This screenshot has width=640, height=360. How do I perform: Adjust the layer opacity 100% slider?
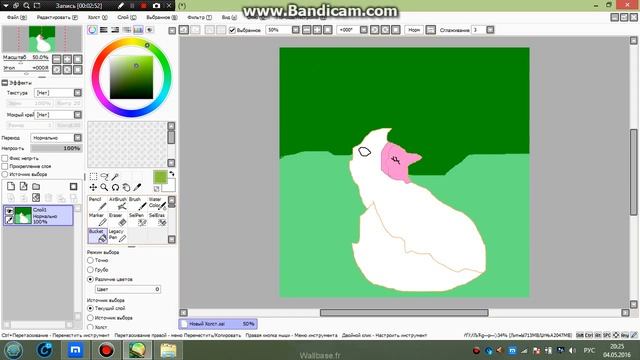tap(56, 148)
